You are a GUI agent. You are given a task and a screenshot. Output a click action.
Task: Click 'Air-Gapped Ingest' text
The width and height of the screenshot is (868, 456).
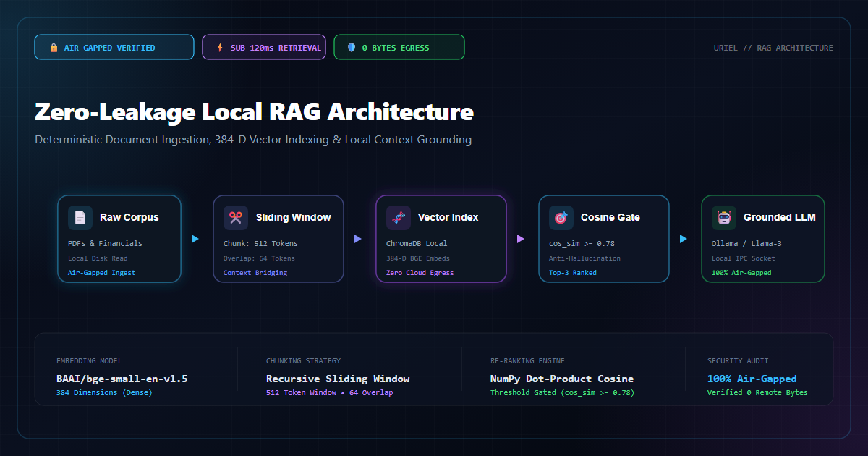(102, 273)
